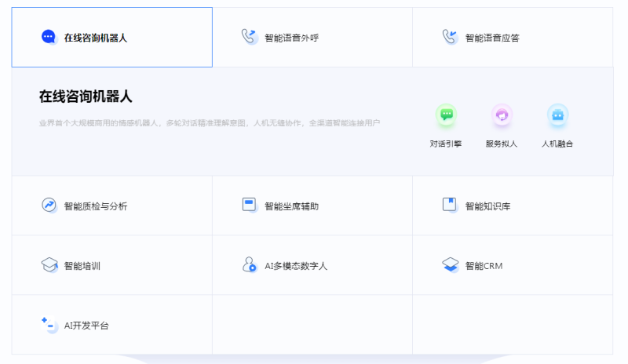
Task: Click the gray description text starting with 业界首个
Action: 210,123
